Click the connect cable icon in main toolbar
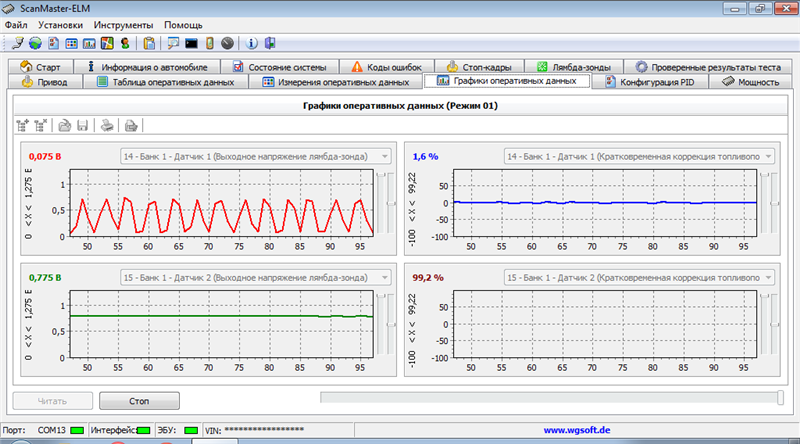800x444 pixels. [17, 43]
